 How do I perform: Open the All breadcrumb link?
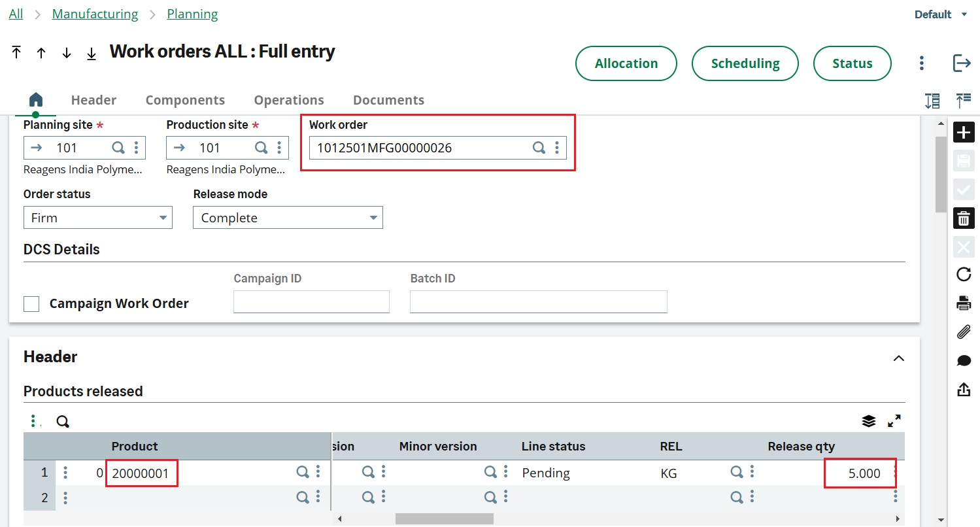pos(16,14)
